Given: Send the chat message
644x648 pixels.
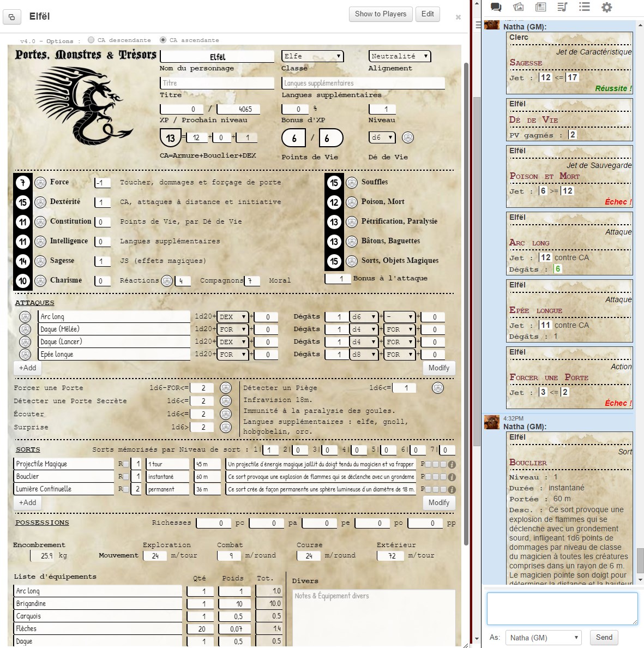Looking at the screenshot, I should click(x=604, y=637).
